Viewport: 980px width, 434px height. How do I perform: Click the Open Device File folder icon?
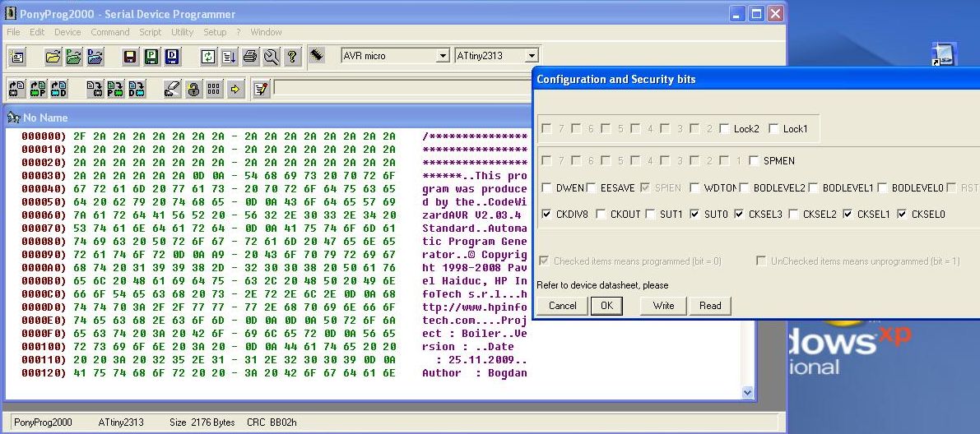pos(53,57)
